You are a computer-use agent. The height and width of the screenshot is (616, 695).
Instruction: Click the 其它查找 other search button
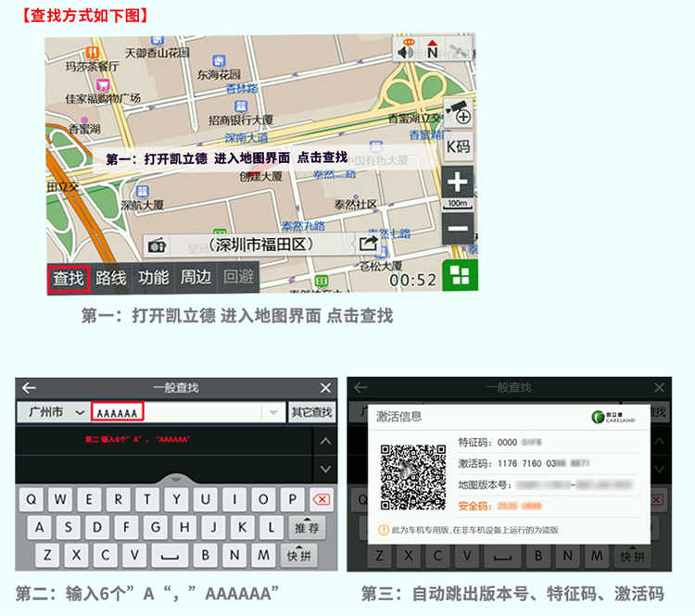pyautogui.click(x=311, y=412)
